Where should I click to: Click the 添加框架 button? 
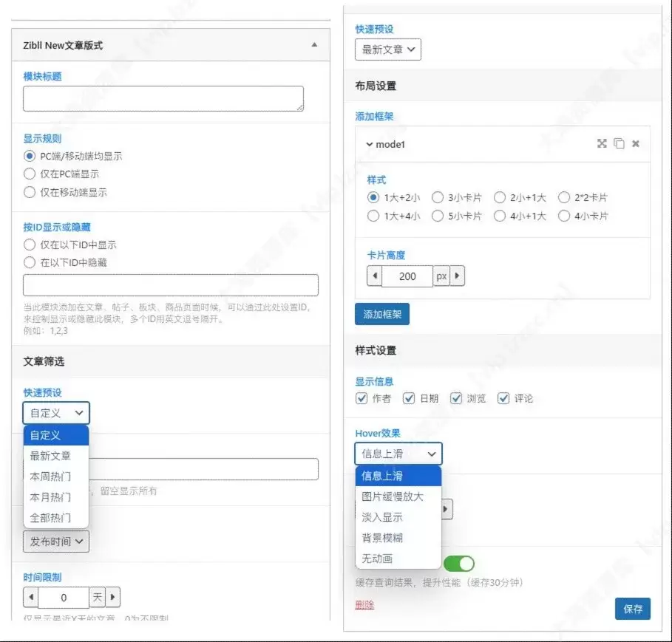click(381, 314)
